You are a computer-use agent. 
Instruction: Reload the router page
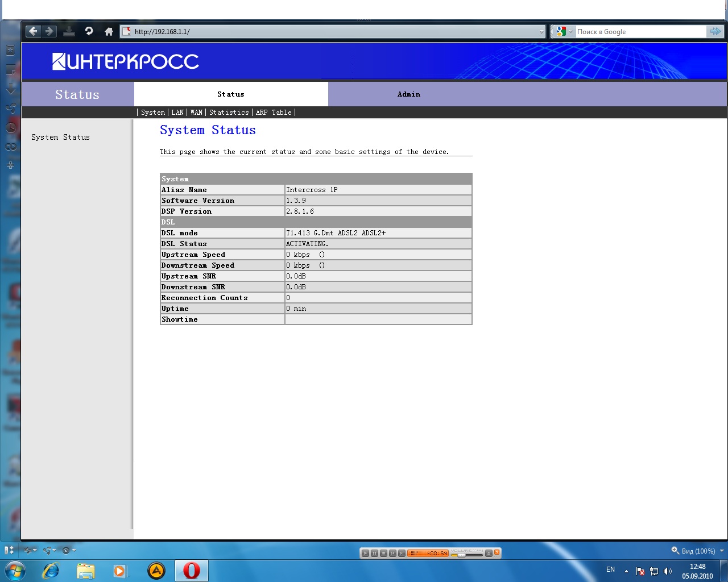coord(89,31)
